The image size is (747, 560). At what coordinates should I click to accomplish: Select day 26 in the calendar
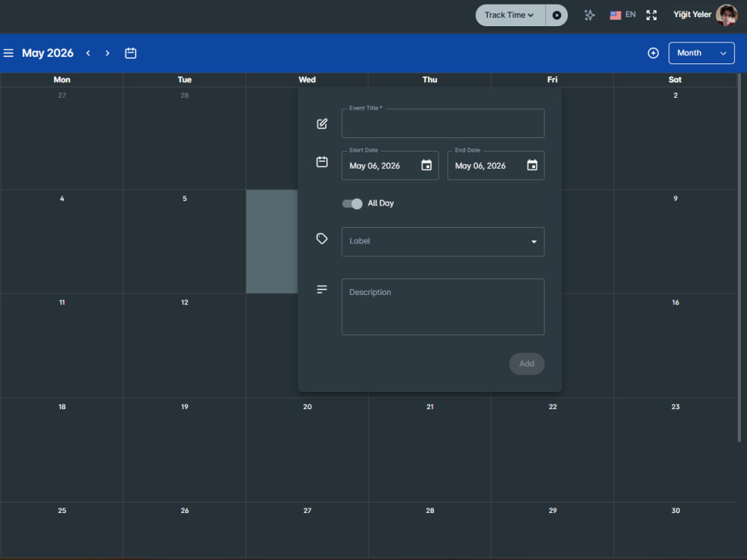point(185,511)
